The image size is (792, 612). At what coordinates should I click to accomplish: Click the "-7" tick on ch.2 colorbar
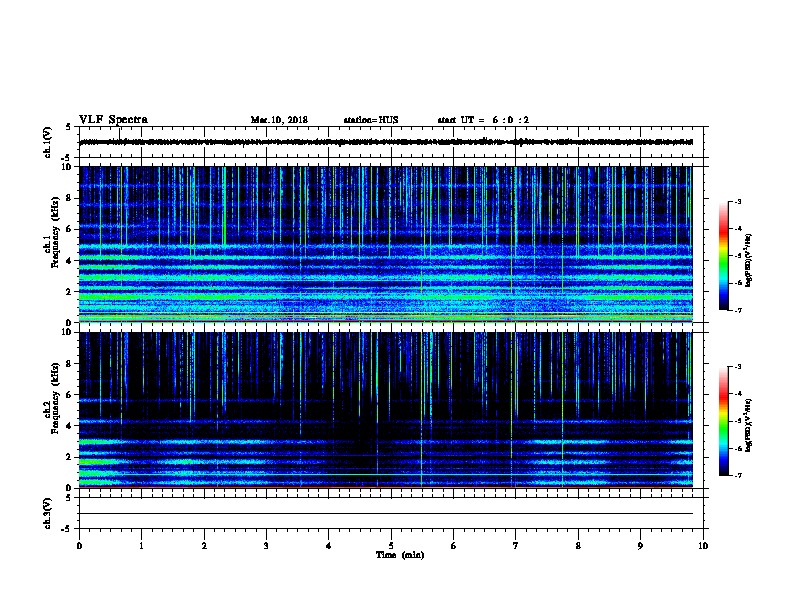click(737, 476)
